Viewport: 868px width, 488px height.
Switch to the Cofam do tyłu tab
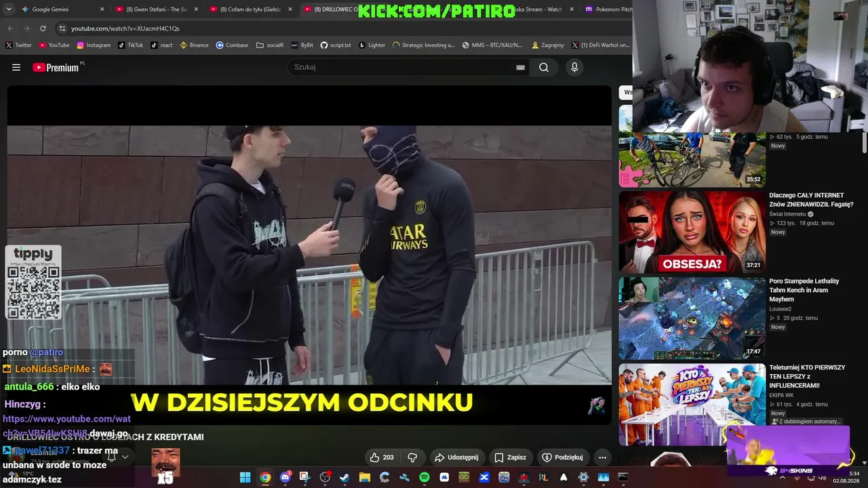tap(251, 9)
